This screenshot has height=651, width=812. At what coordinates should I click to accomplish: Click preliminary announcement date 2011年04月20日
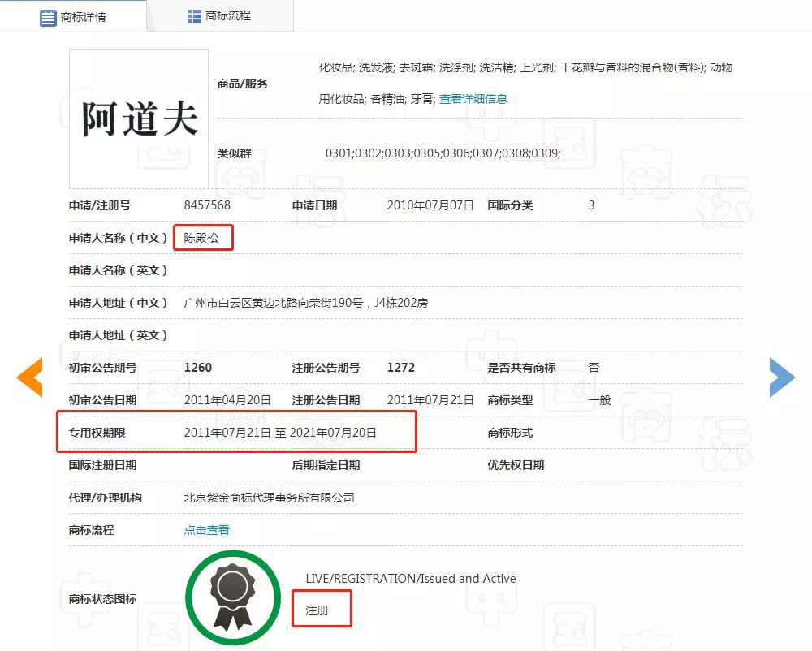(227, 400)
